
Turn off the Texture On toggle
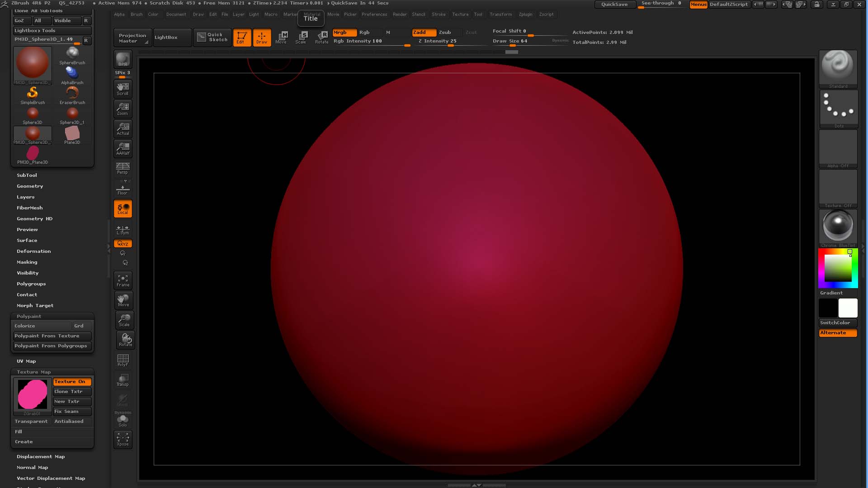[x=72, y=382]
